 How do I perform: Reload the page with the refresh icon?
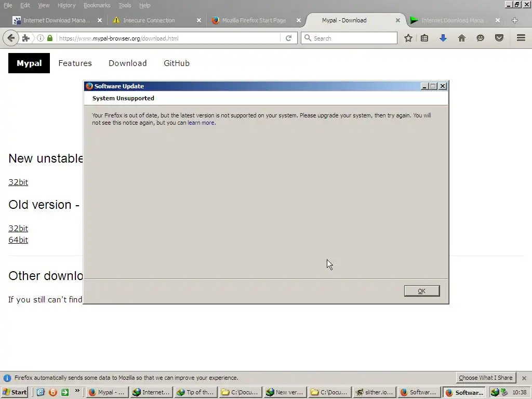(288, 38)
